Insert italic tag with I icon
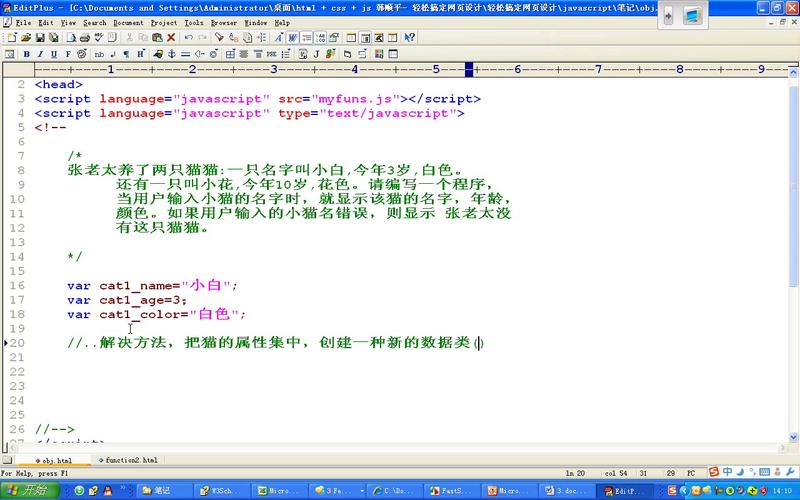The image size is (800, 500). tap(40, 54)
